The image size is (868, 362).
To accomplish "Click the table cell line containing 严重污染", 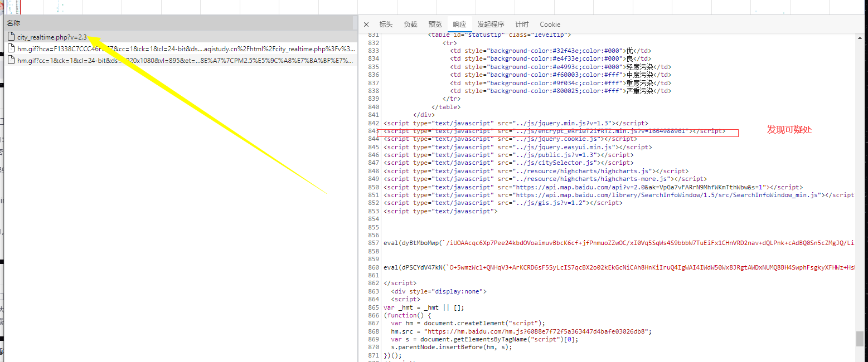I will click(561, 91).
